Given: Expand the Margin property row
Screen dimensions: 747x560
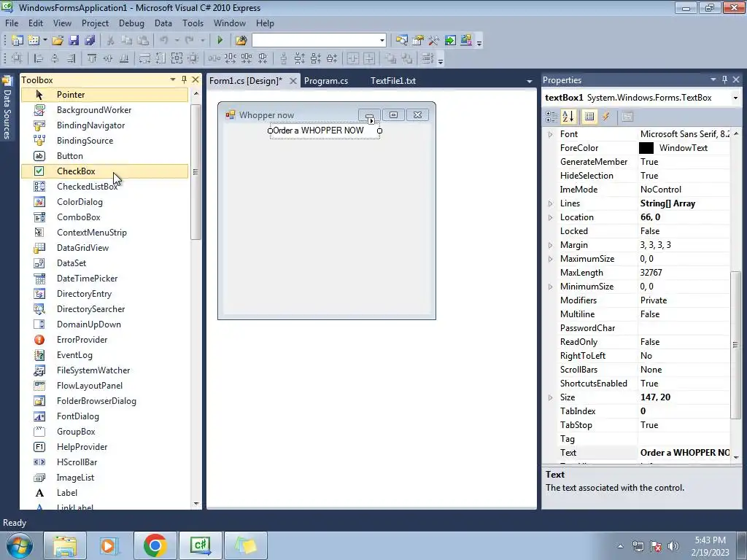Looking at the screenshot, I should point(550,245).
